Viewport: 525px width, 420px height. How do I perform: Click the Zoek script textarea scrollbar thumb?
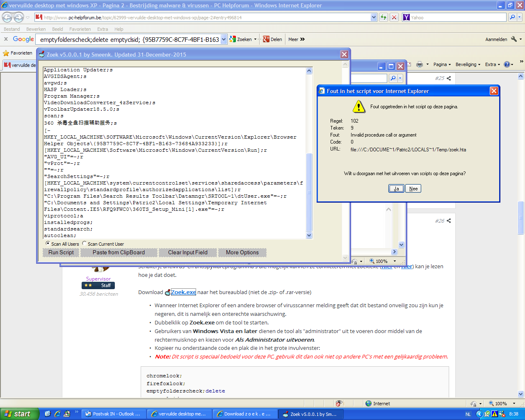click(x=309, y=192)
